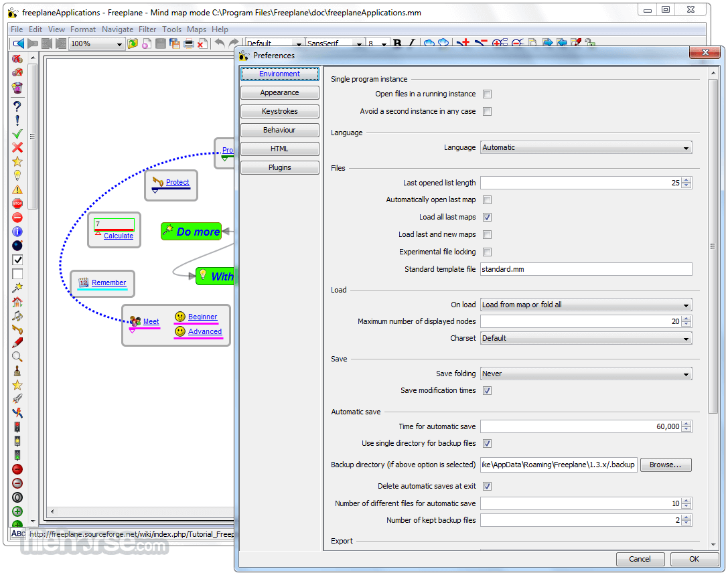
Task: Open the On load dropdown
Action: pyautogui.click(x=586, y=305)
